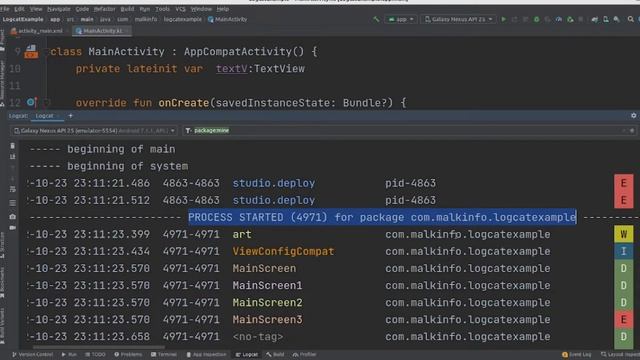Click the art tag log row
The image size is (640, 360).
click(x=320, y=234)
